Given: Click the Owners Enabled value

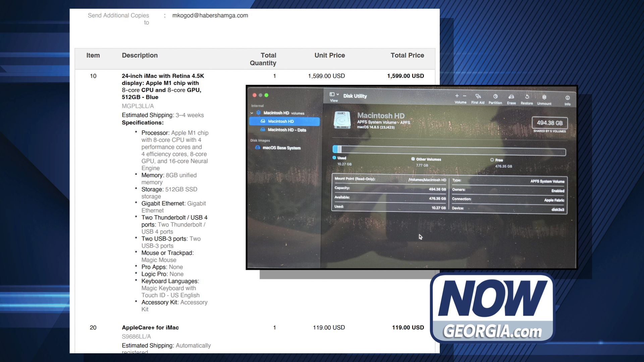Looking at the screenshot, I should 558,191.
